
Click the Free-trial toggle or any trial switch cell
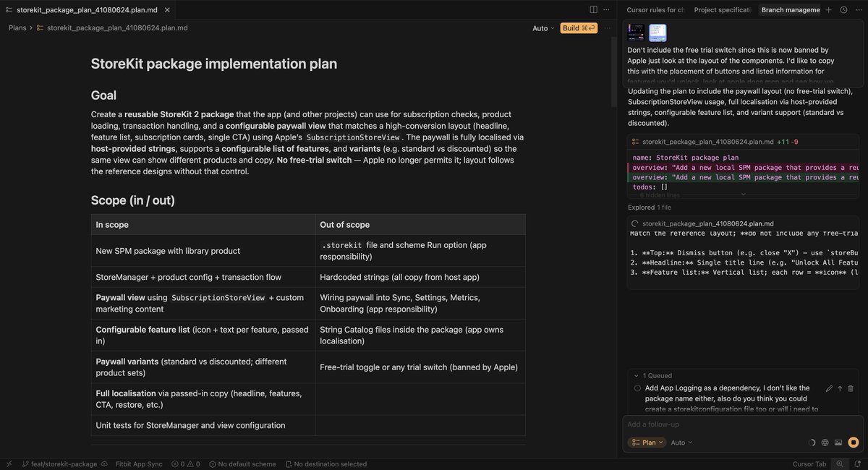click(419, 367)
